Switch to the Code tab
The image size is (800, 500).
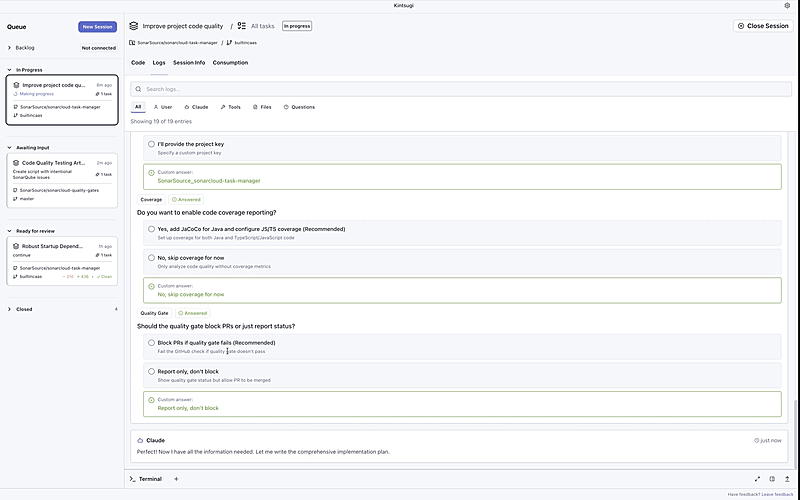(138, 63)
